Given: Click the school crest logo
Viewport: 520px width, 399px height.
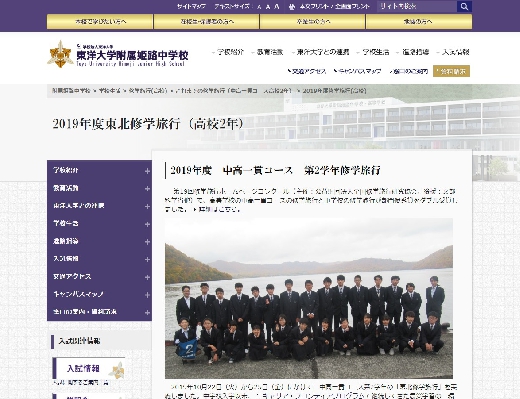Looking at the screenshot, I should [60, 54].
